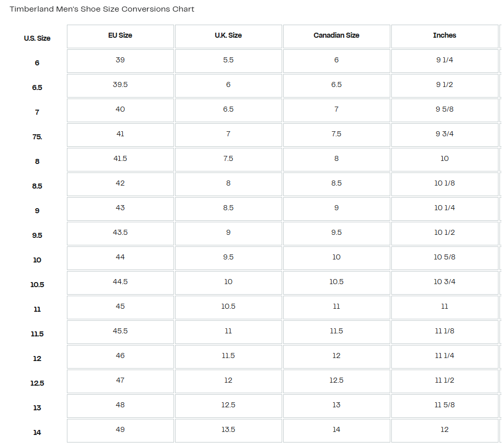
Task: Select EU size 41.5 cell
Action: [x=120, y=159]
